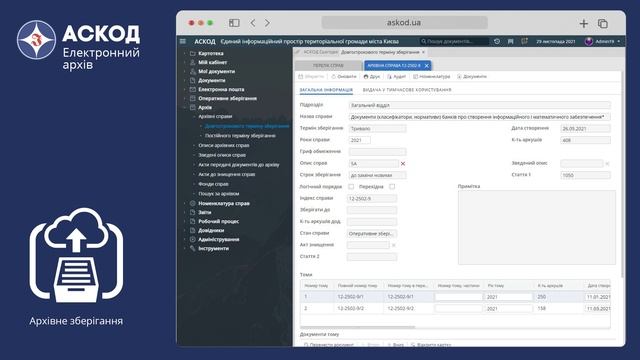Go forward with the browser forward arrow
This screenshot has height=360, width=640.
tap(267, 23)
